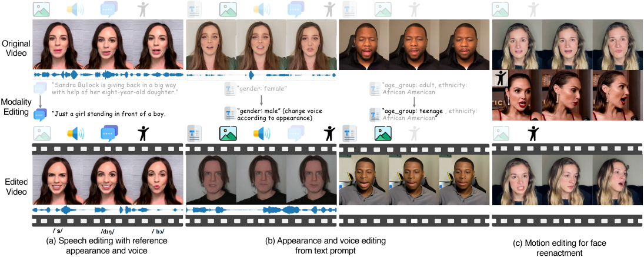Viewport: 644px width, 257px height.
Task: Select the middle edited frame of the smiling brunette
Action: point(108,179)
